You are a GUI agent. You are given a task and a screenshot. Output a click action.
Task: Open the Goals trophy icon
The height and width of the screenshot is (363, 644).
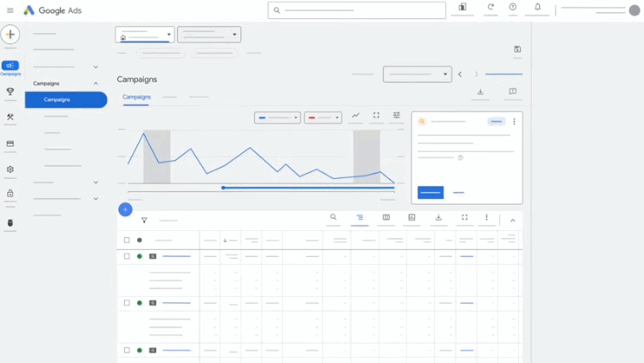(10, 91)
